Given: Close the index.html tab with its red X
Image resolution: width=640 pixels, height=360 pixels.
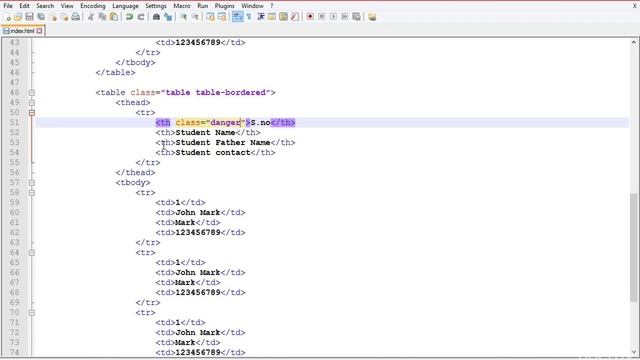Looking at the screenshot, I should pyautogui.click(x=39, y=31).
